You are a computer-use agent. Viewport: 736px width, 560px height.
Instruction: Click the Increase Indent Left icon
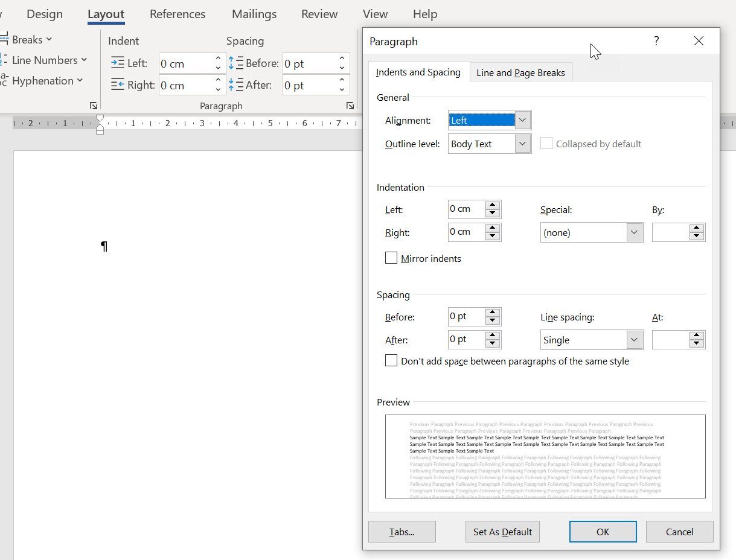118,63
